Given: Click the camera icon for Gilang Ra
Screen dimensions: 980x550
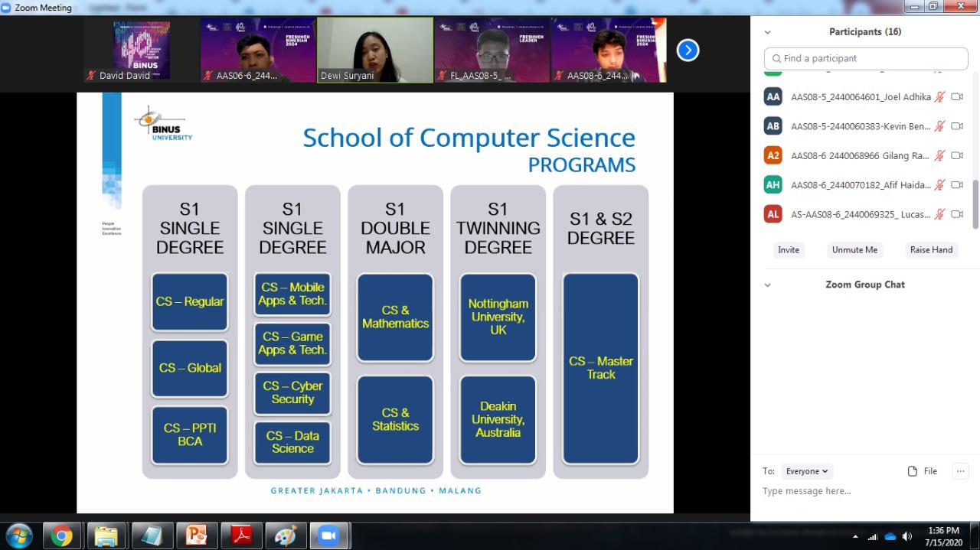Looking at the screenshot, I should tap(957, 155).
